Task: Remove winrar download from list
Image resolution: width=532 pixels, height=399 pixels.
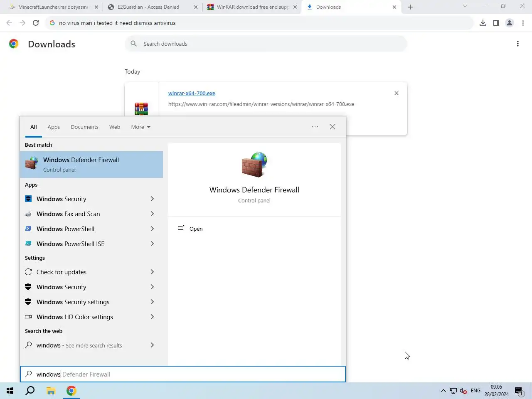Action: tap(397, 93)
